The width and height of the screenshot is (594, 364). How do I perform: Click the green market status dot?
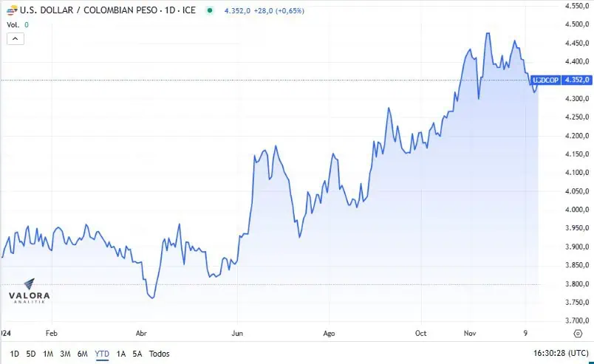click(x=210, y=10)
